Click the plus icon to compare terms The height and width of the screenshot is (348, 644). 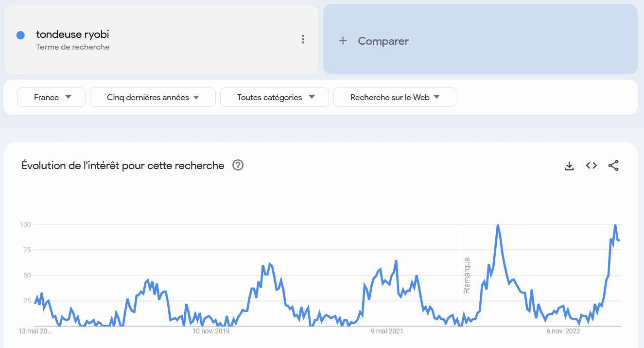pos(343,41)
